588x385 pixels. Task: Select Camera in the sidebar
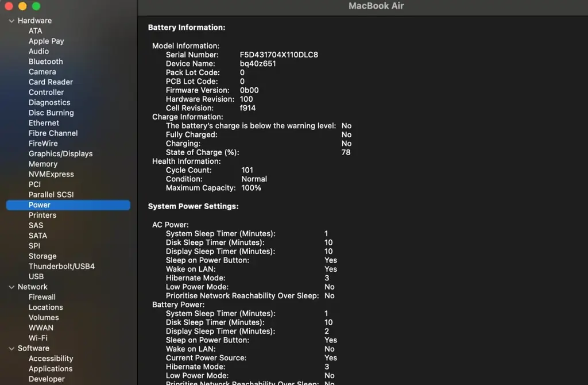[x=42, y=72]
